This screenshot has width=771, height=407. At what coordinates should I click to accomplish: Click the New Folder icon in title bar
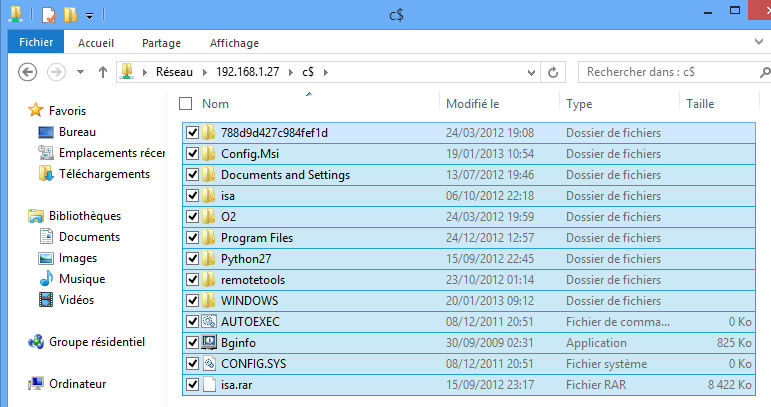click(x=69, y=15)
